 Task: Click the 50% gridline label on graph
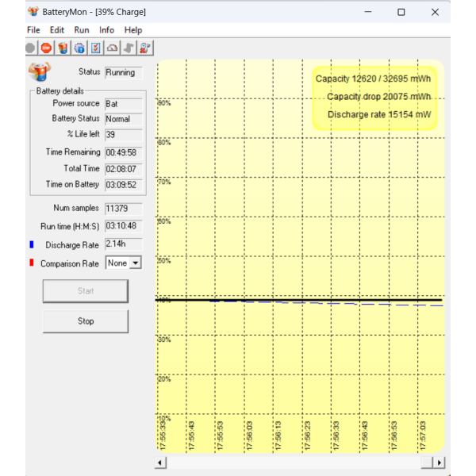tap(164, 261)
